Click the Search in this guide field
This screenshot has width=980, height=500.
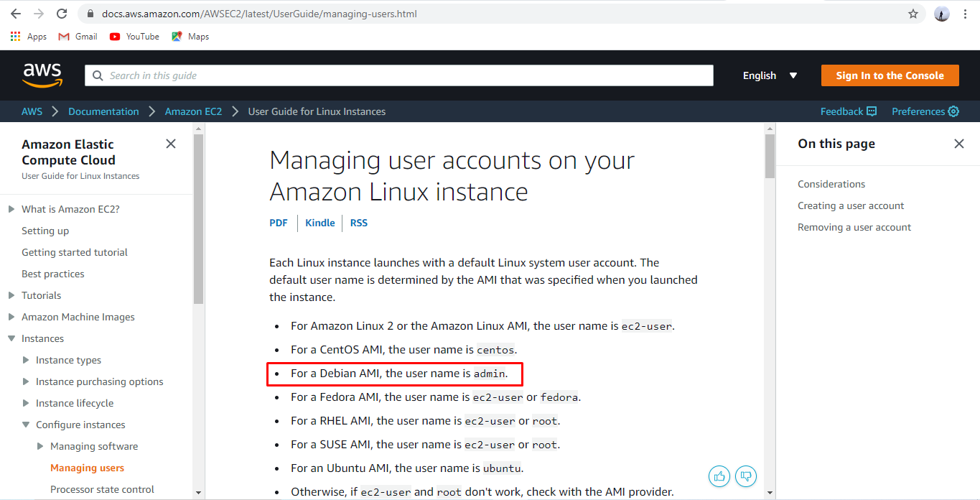(399, 75)
